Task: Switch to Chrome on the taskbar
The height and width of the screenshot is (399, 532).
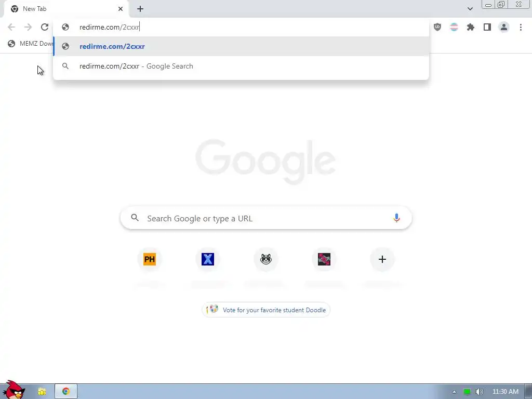Action: tap(66, 392)
